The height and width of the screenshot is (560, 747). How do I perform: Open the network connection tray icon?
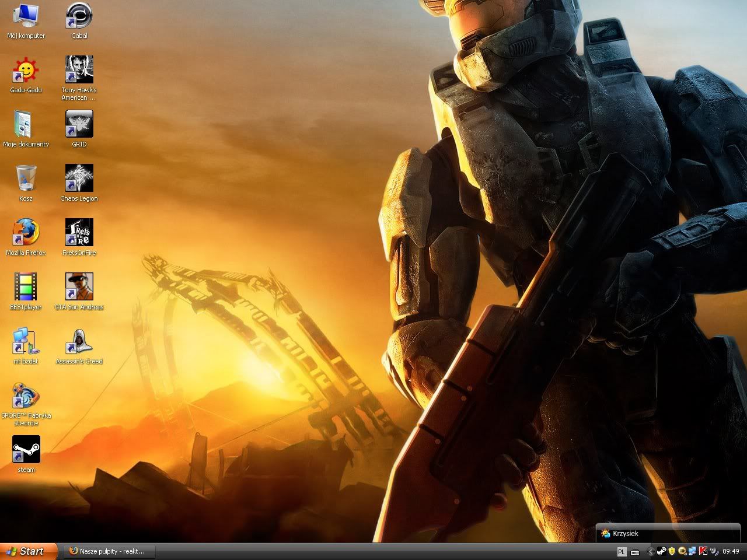pyautogui.click(x=693, y=551)
